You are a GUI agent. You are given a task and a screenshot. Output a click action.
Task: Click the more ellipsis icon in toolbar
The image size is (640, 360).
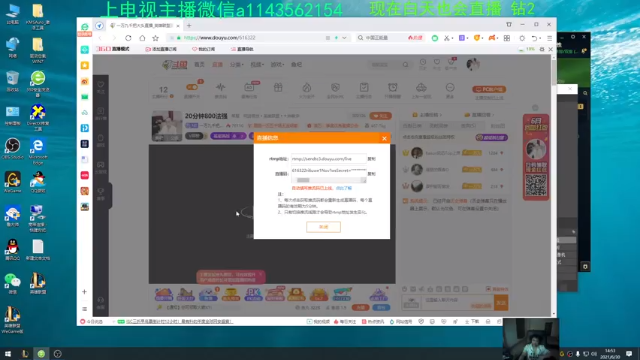tap(450, 87)
